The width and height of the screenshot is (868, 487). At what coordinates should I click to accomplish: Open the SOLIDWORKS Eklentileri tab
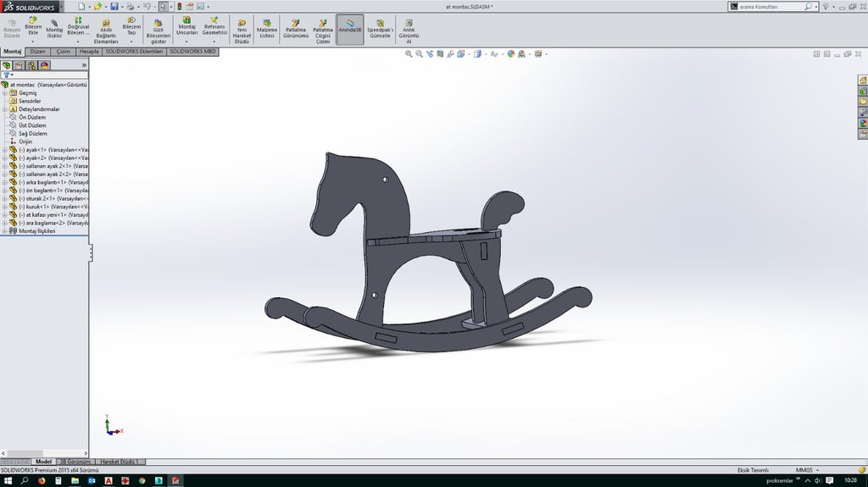click(x=134, y=52)
